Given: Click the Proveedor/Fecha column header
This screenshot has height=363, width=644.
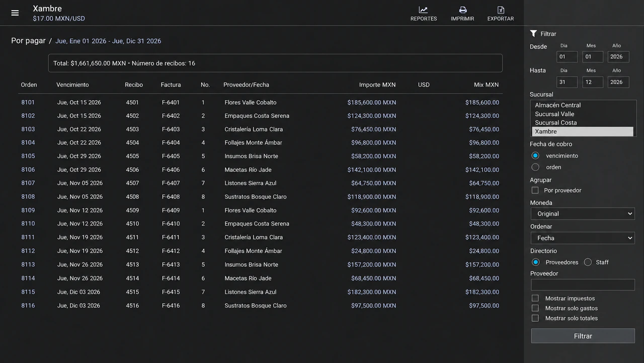Looking at the screenshot, I should (246, 85).
